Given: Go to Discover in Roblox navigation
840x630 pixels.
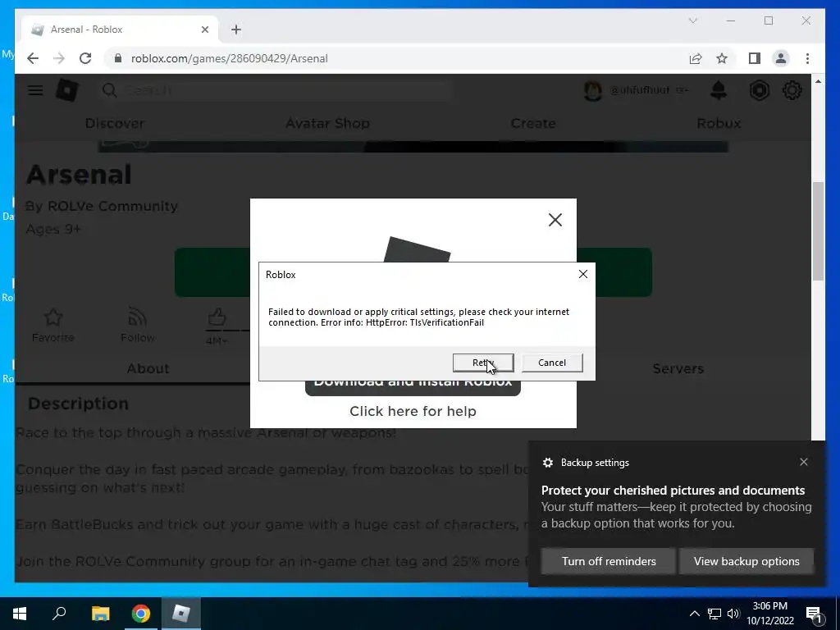Looking at the screenshot, I should pyautogui.click(x=115, y=123).
